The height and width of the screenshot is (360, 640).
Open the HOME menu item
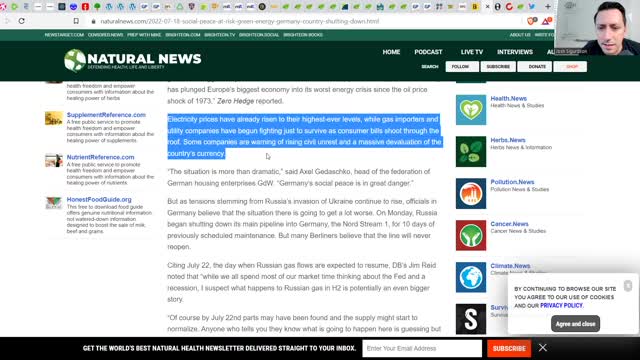click(x=391, y=52)
